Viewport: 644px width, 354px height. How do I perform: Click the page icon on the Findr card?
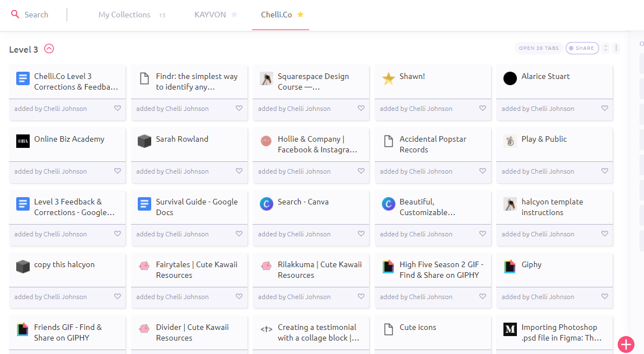[144, 78]
